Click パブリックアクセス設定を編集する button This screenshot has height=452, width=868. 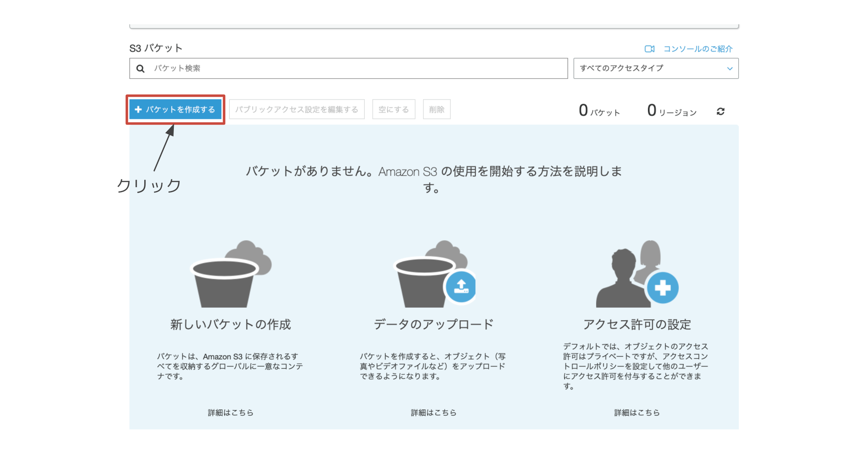tap(296, 109)
